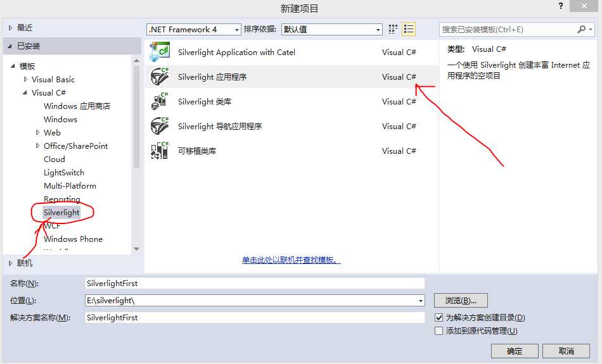Select the 可移植类库 template name
The height and width of the screenshot is (364, 602).
[x=197, y=151]
